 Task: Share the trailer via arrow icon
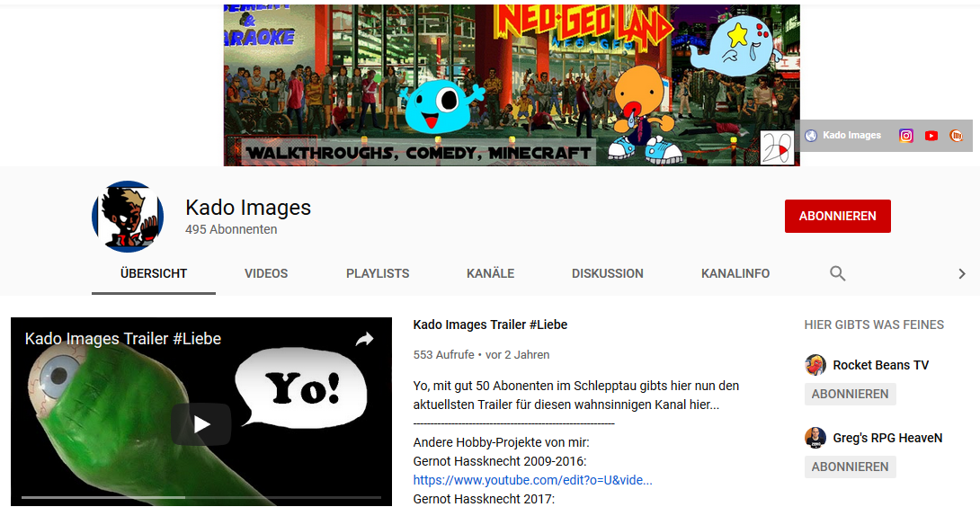(x=364, y=339)
